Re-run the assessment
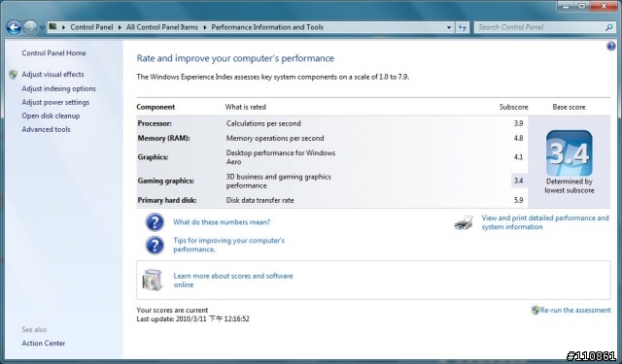This screenshot has height=364, width=622. click(x=575, y=311)
